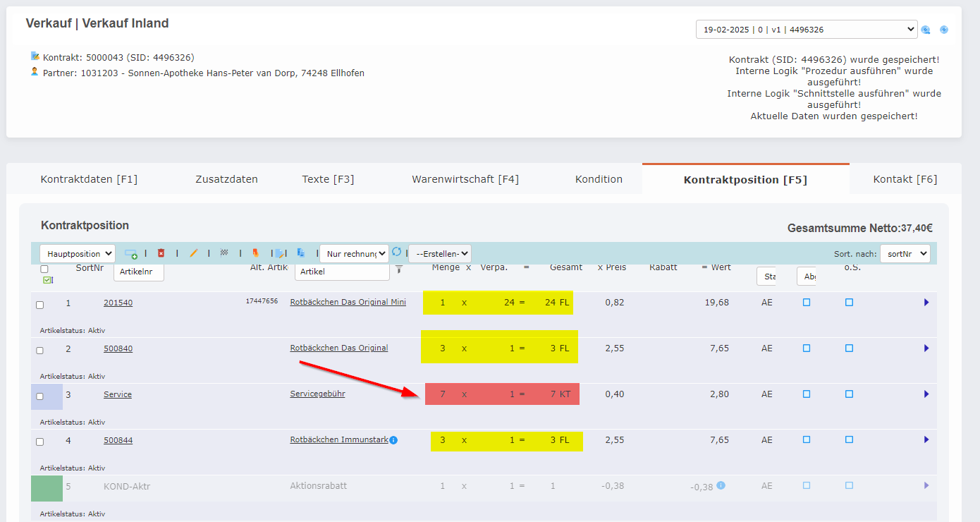Open the Hauptposition dropdown
980x522 pixels.
pyautogui.click(x=78, y=253)
